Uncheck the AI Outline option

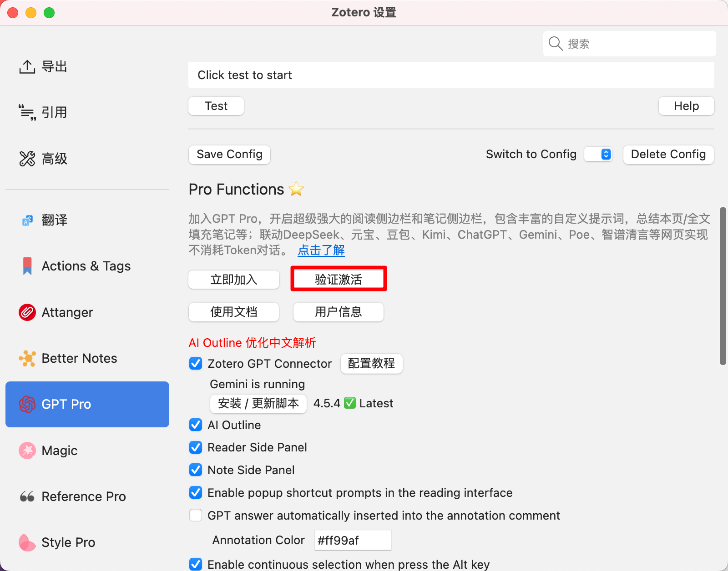(196, 425)
